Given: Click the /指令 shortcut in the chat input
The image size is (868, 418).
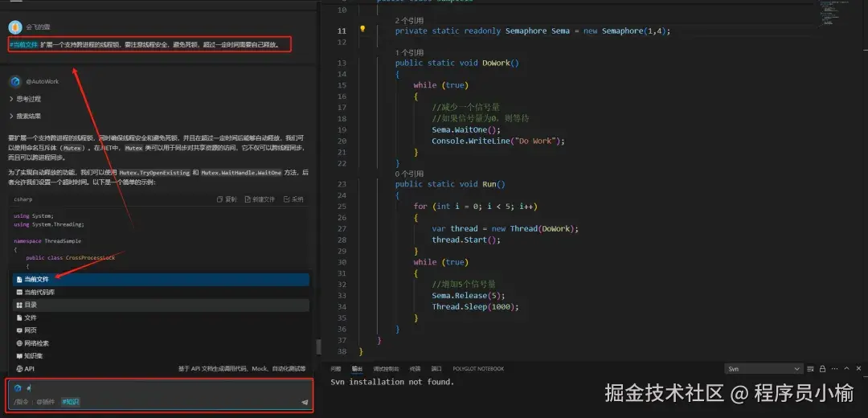Looking at the screenshot, I should (x=21, y=402).
